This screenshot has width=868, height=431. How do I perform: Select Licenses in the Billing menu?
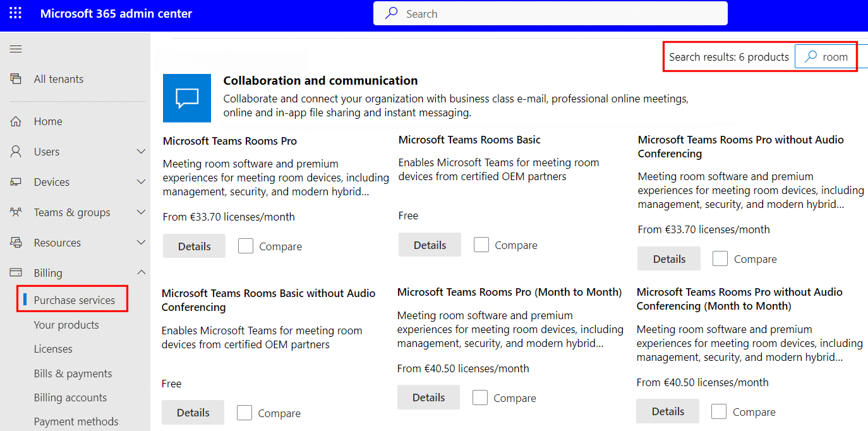tap(53, 349)
